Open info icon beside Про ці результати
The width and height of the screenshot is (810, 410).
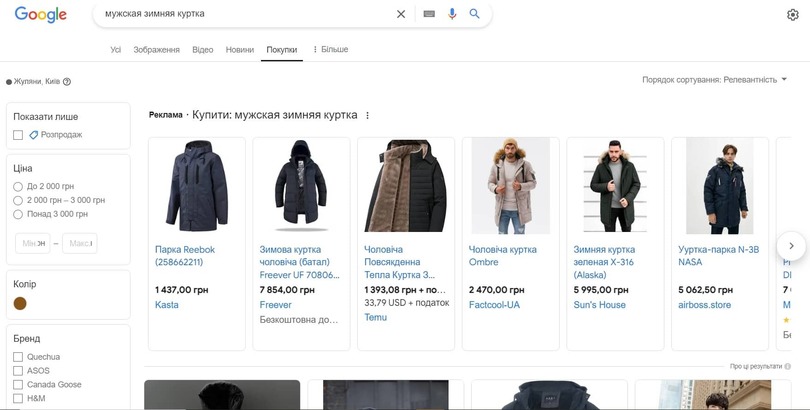(x=787, y=366)
